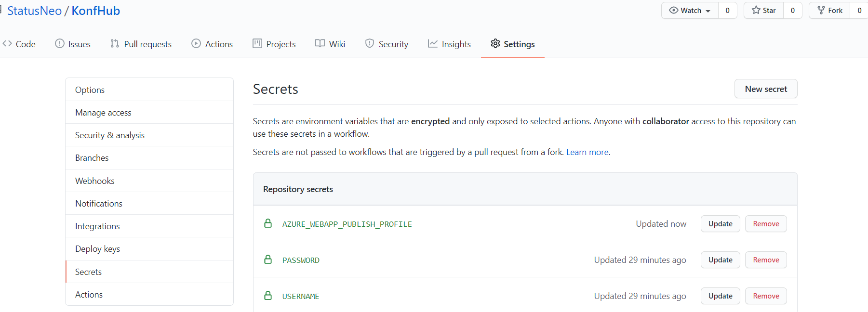Go to the Pull requests tab
Viewport: 868px width, 312px height.
point(141,44)
